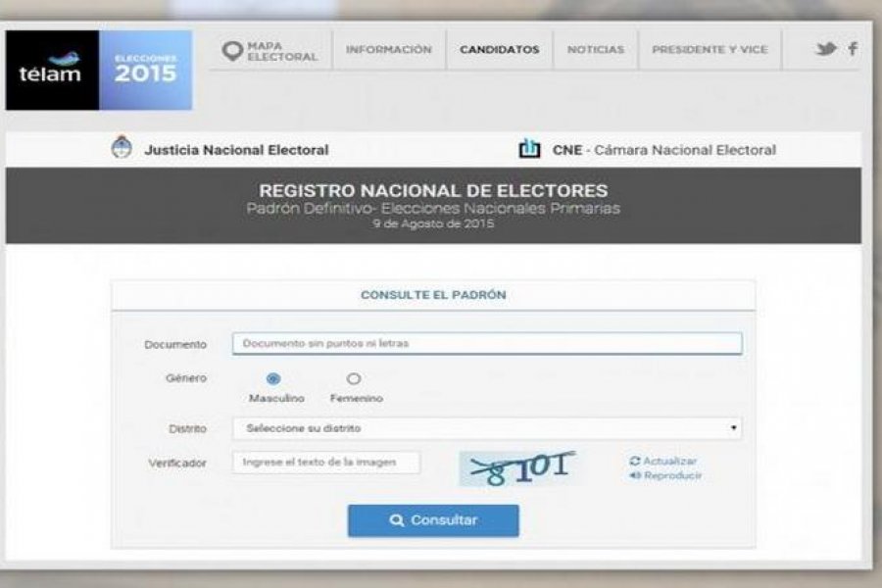The height and width of the screenshot is (588, 882).
Task: Focus the Verificador captcha text field
Action: click(326, 463)
